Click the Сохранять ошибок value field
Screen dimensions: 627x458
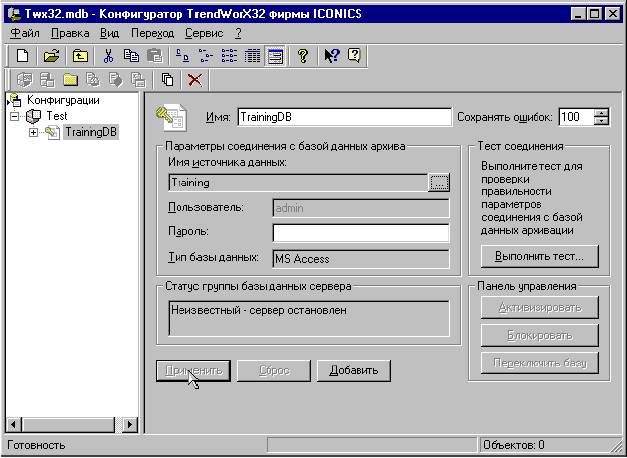point(576,117)
